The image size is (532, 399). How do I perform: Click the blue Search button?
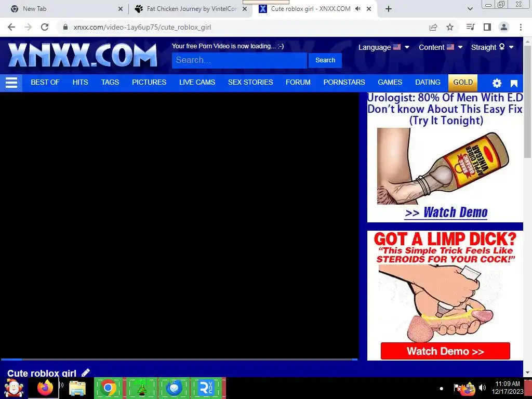(x=325, y=60)
